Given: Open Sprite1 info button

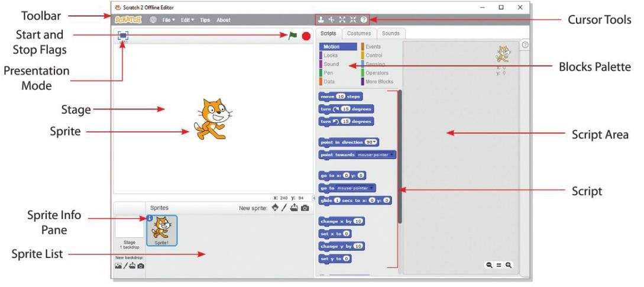Looking at the screenshot, I should pos(150,218).
